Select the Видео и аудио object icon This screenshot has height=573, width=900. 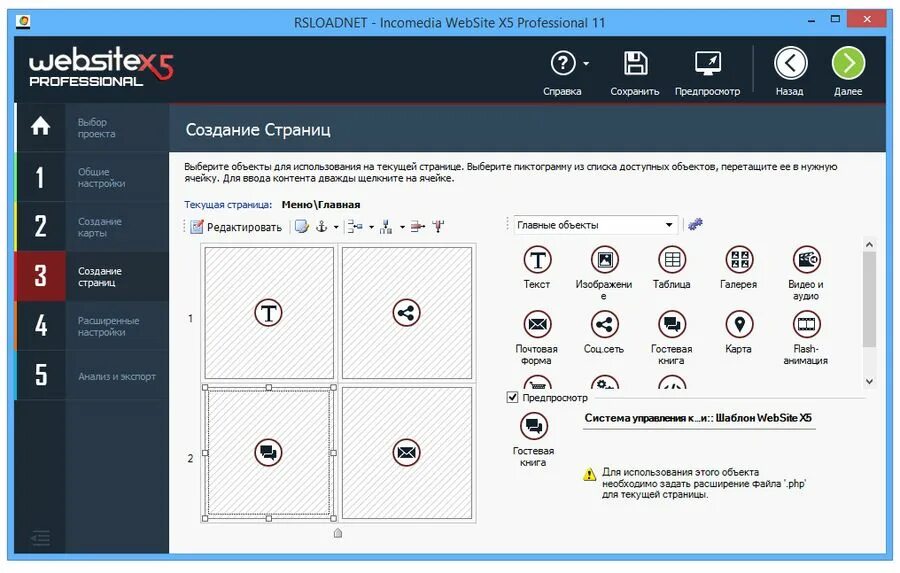pyautogui.click(x=806, y=260)
